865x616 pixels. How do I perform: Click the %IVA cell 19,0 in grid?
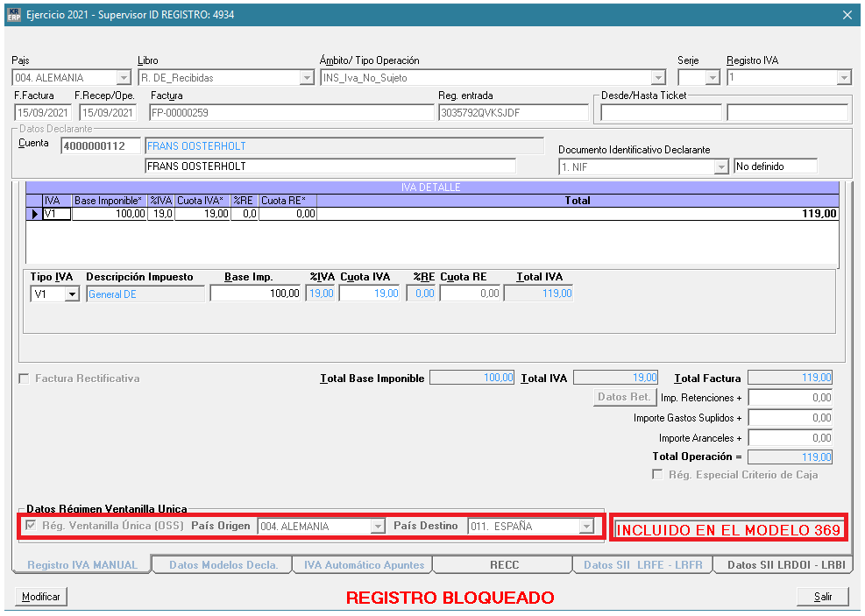[x=161, y=214]
